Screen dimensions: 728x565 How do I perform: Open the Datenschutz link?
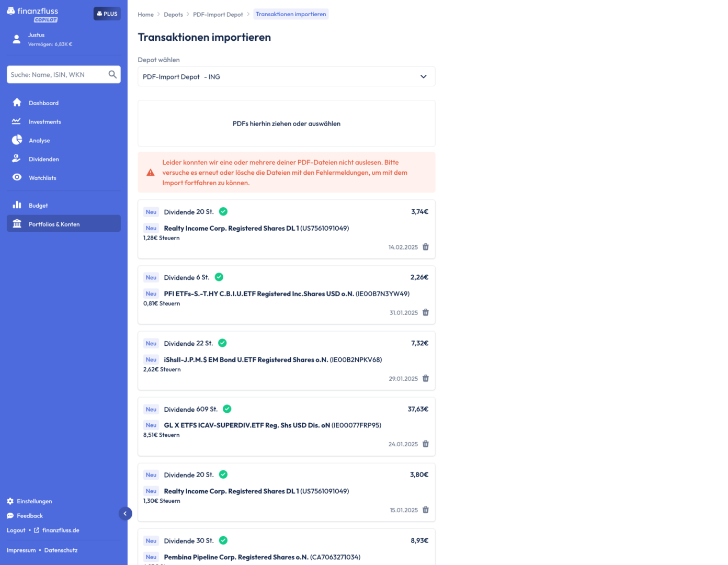[61, 550]
